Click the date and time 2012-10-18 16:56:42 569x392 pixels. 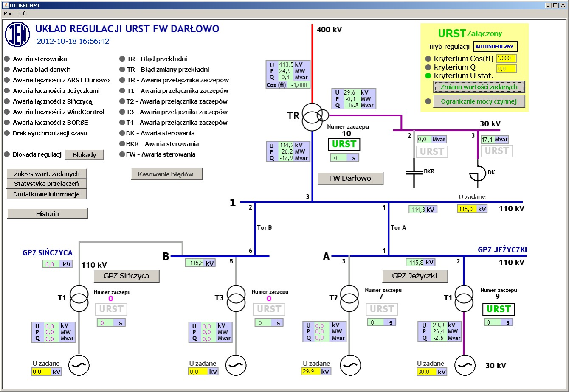tap(73, 42)
